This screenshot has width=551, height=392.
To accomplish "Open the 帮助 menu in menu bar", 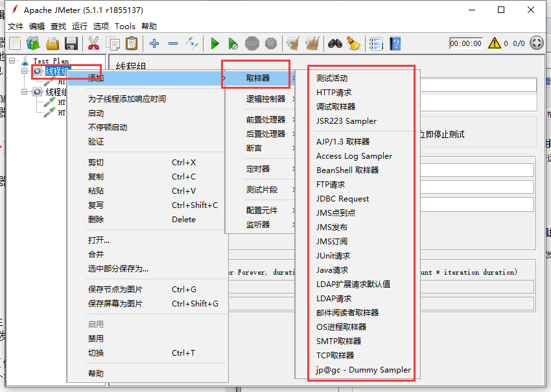I will coord(149,27).
